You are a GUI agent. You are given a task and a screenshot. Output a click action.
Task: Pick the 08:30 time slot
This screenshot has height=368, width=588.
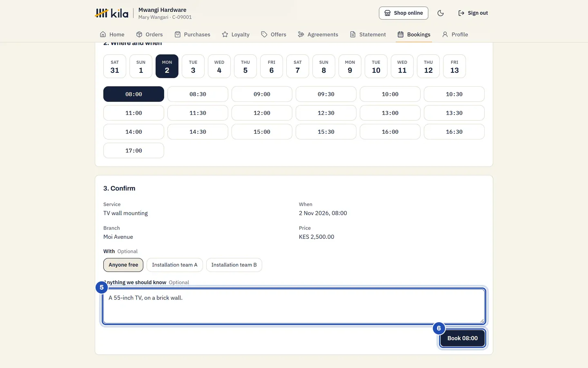click(198, 94)
